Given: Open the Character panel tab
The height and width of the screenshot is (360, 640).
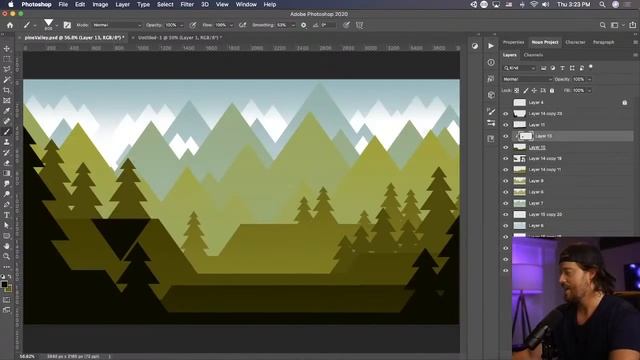Looking at the screenshot, I should [x=575, y=42].
